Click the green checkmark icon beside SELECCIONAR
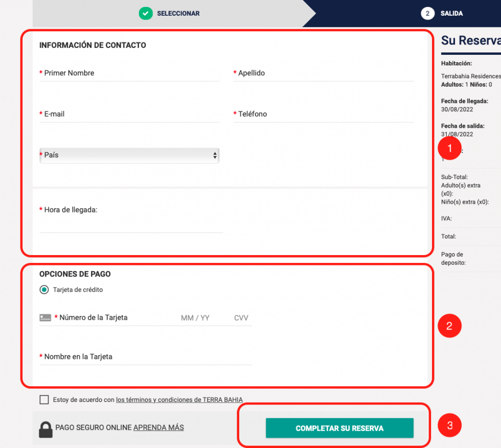Screen dimensions: 501x448 (145, 13)
